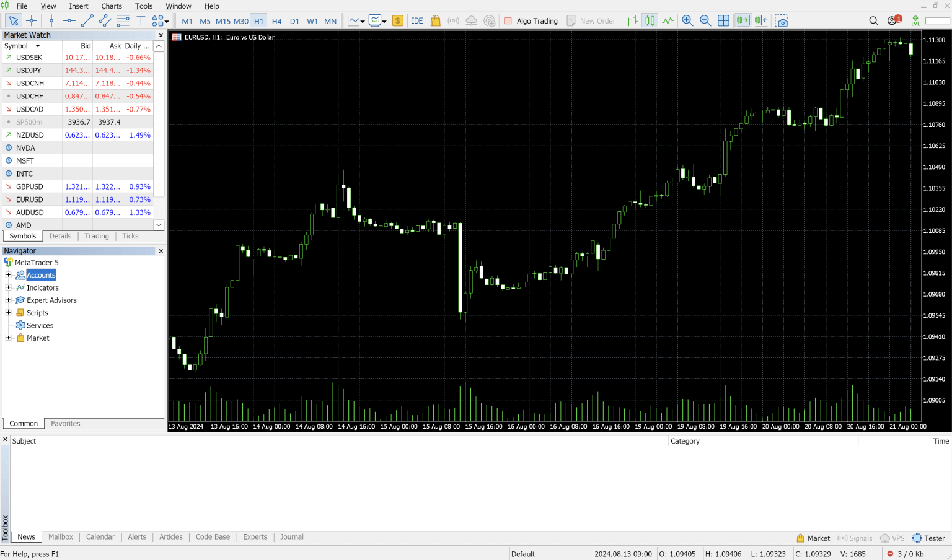Select the equidistant channel tool
This screenshot has height=560, width=952.
(x=105, y=21)
